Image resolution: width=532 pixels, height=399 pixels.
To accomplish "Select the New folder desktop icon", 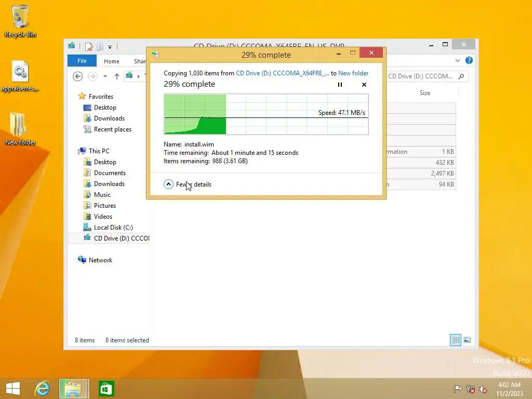I will (x=20, y=129).
